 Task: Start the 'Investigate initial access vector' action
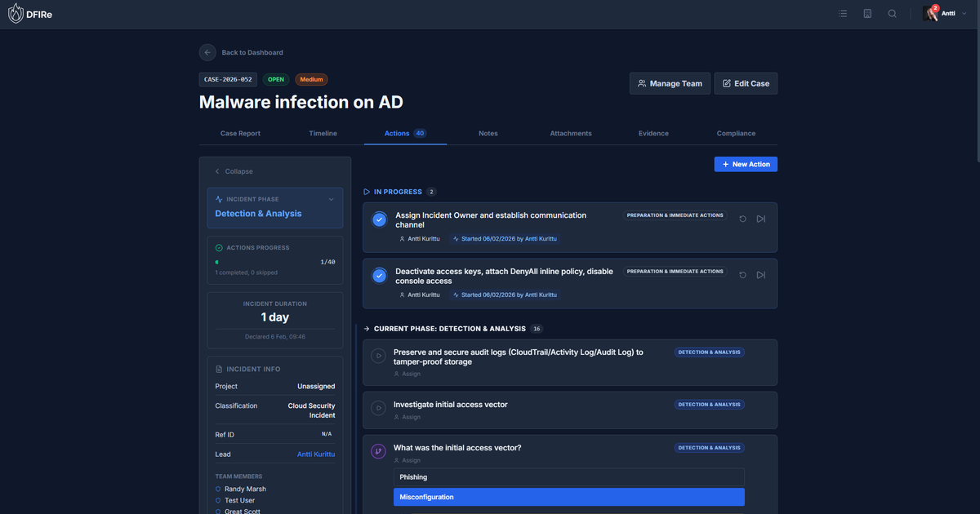pyautogui.click(x=378, y=408)
